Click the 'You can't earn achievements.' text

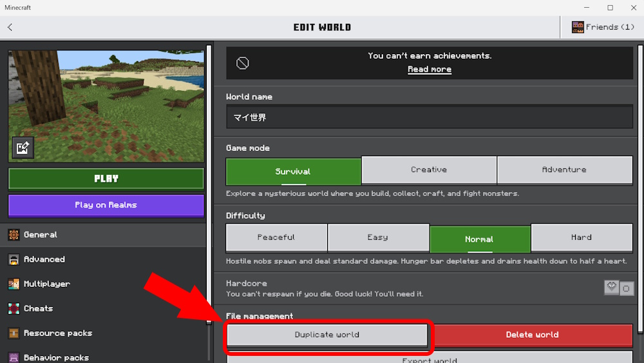[x=429, y=56]
